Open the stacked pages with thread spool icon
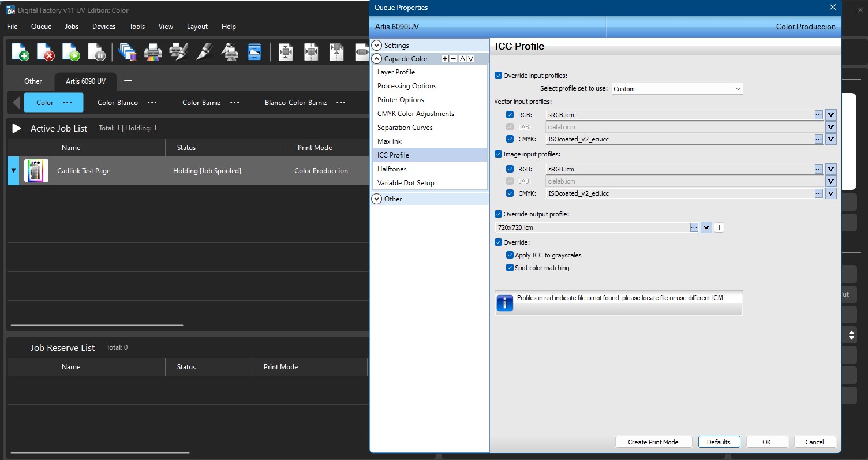The width and height of the screenshot is (868, 460). (x=127, y=52)
